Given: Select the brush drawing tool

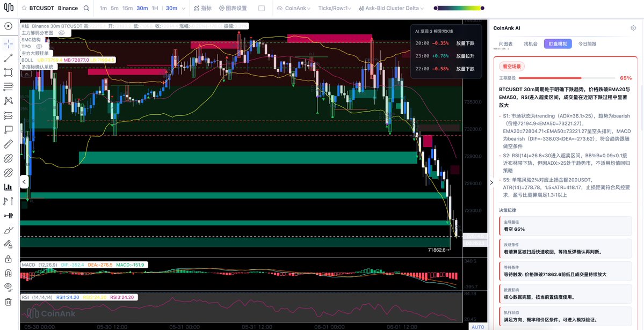Looking at the screenshot, I should pyautogui.click(x=8, y=230).
